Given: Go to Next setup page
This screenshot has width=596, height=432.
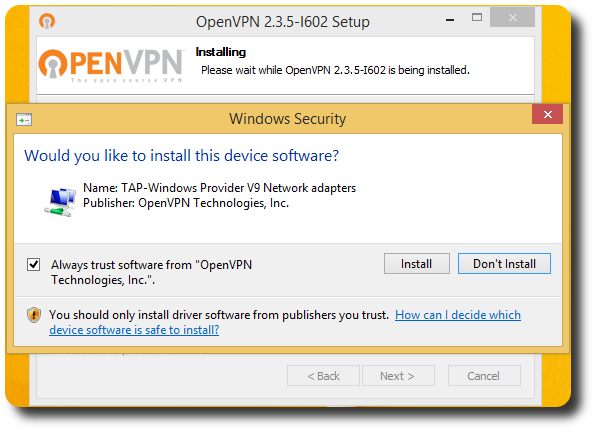Looking at the screenshot, I should point(398,376).
